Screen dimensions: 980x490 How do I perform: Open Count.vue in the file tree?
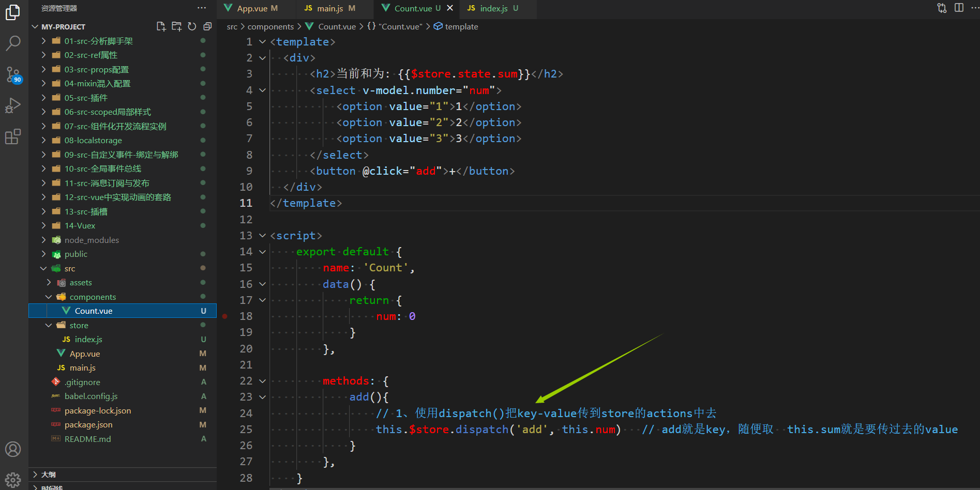(x=123, y=311)
